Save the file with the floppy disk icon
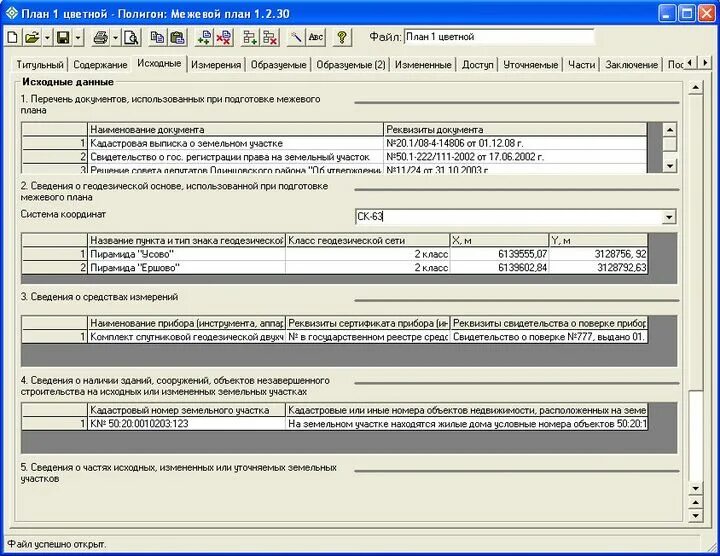 [63, 37]
